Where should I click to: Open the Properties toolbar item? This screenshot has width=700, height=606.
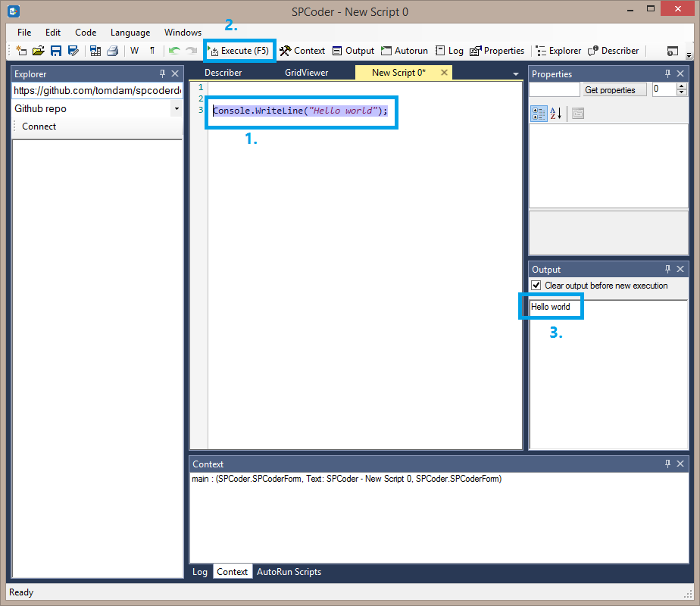497,51
